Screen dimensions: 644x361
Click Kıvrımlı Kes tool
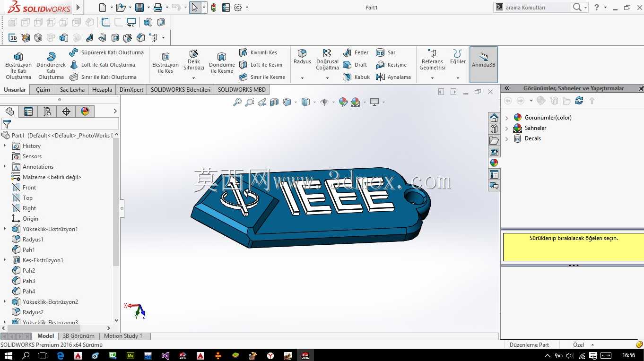pos(258,52)
